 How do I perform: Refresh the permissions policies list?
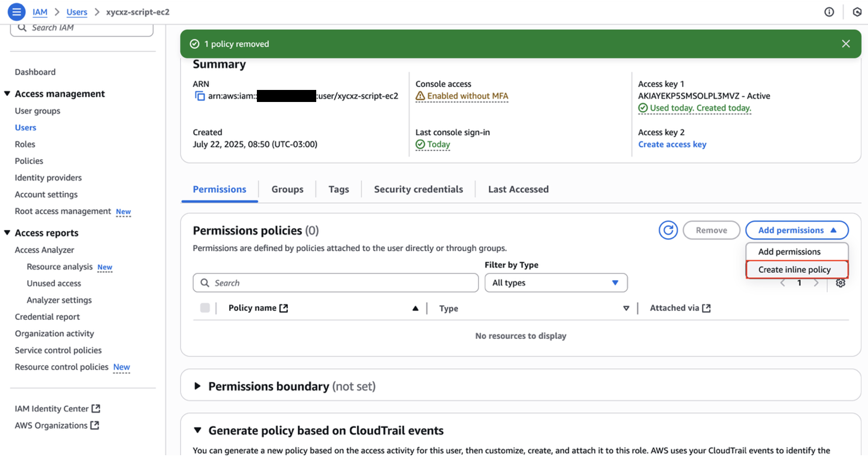pos(668,230)
